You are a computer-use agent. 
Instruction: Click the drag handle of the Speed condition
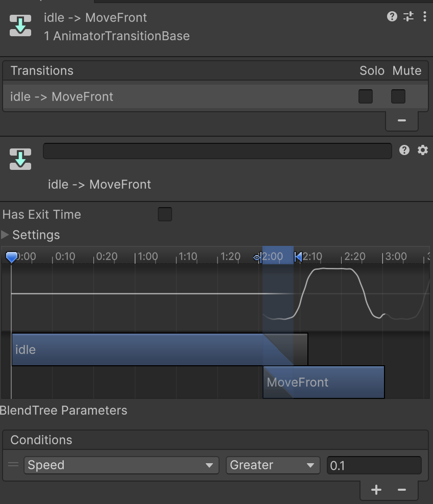pos(13,464)
